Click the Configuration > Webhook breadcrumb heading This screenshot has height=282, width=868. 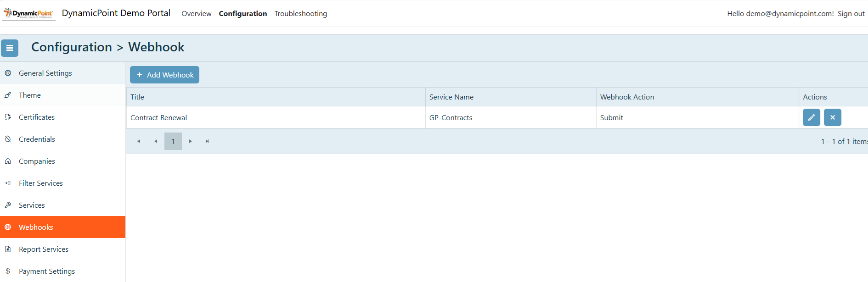click(108, 47)
